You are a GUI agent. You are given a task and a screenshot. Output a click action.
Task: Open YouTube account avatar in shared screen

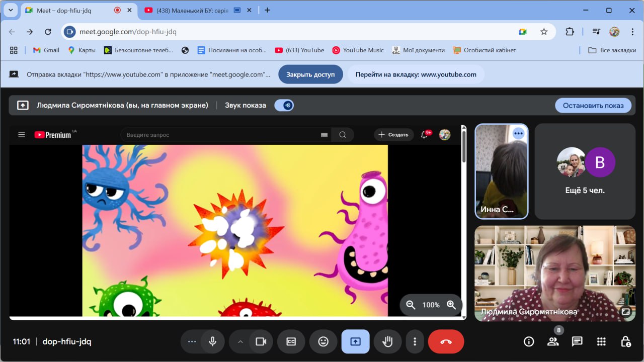pyautogui.click(x=445, y=135)
